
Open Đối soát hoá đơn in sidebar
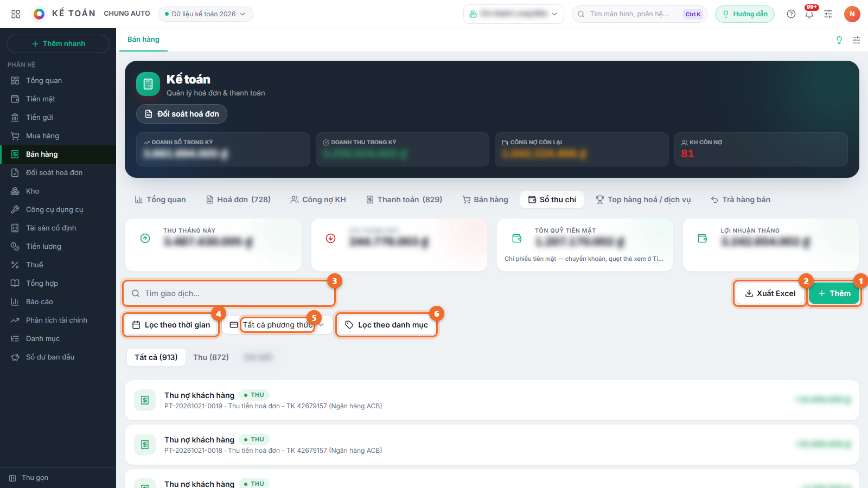pyautogui.click(x=58, y=172)
